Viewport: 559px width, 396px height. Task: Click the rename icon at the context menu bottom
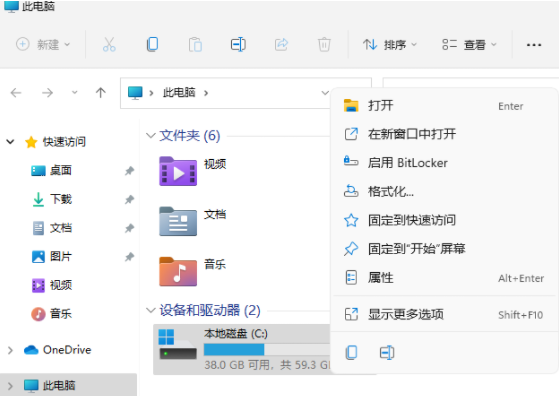click(x=387, y=353)
